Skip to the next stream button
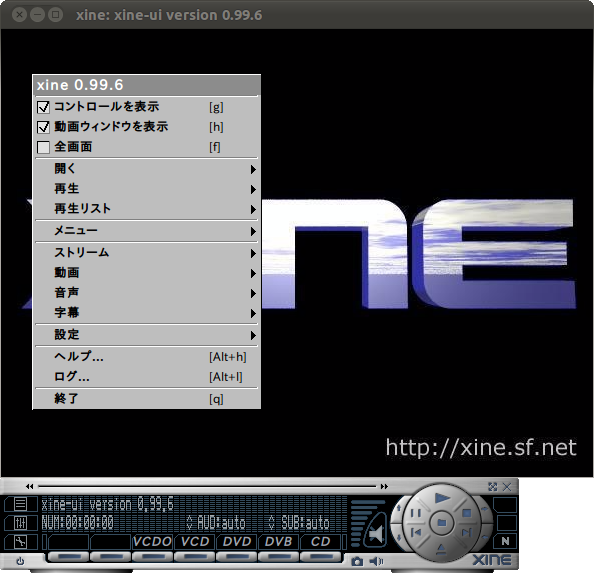594x573 pixels. [x=467, y=532]
